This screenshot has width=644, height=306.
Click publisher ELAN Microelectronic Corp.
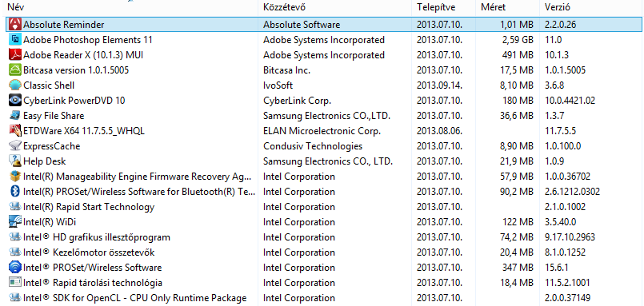(x=322, y=131)
